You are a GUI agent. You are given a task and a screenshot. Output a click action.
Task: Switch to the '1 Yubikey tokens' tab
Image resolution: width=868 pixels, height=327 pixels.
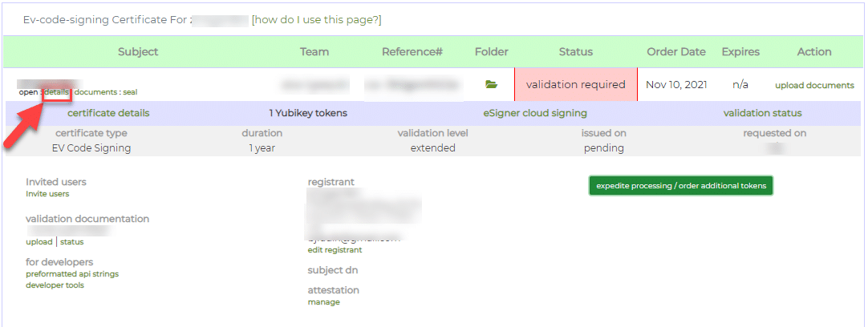point(308,113)
